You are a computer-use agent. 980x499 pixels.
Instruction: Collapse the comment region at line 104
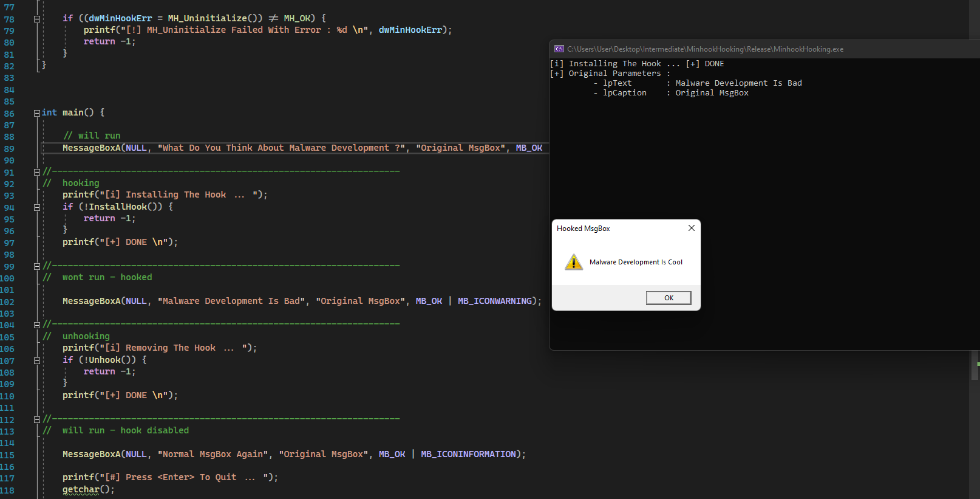point(37,325)
